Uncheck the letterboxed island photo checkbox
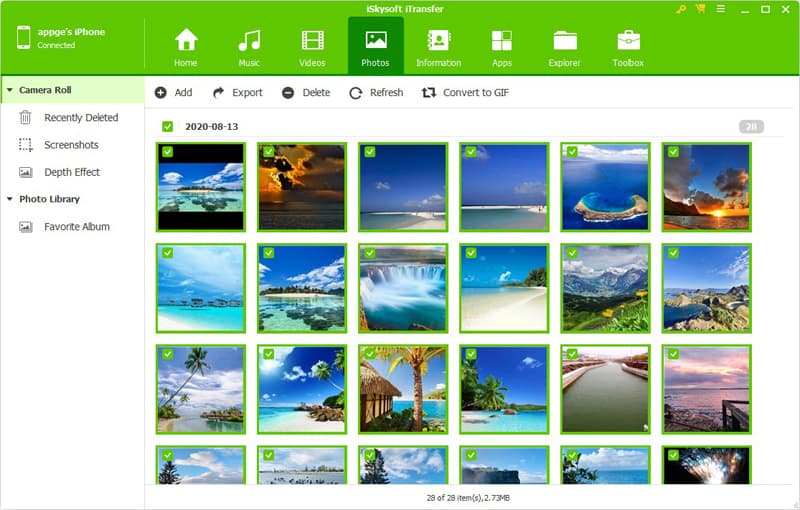Screen dimensions: 800x510 167,151
